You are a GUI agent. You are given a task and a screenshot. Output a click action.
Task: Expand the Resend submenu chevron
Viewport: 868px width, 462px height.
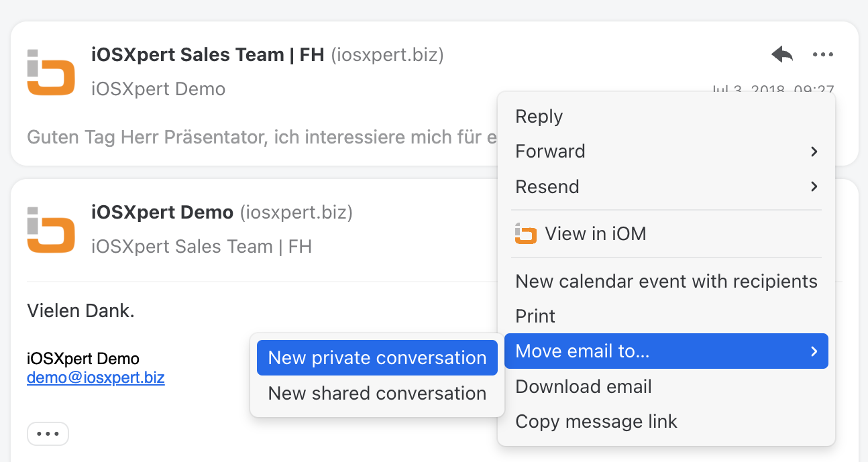coord(814,186)
